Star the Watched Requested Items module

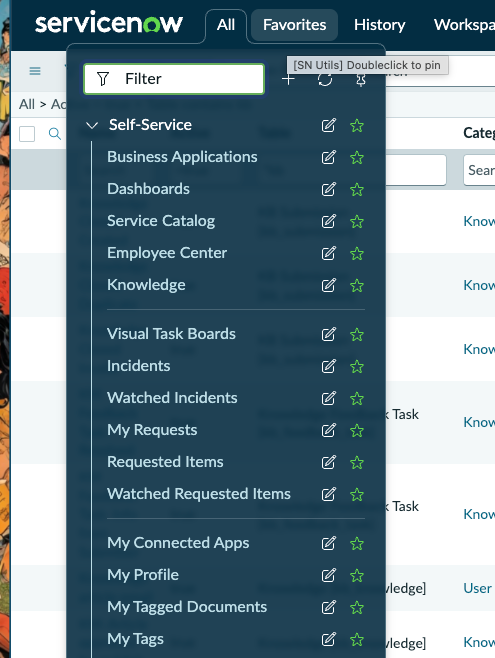[x=357, y=495]
